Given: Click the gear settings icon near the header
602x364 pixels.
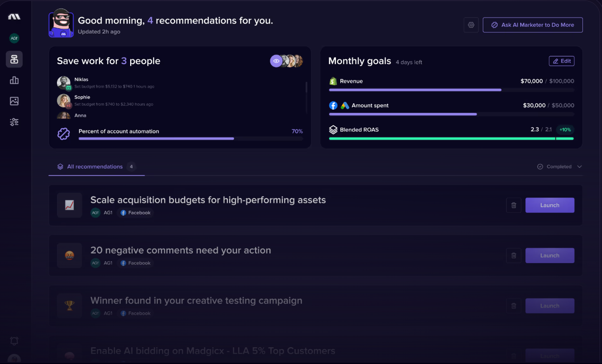Looking at the screenshot, I should (471, 25).
